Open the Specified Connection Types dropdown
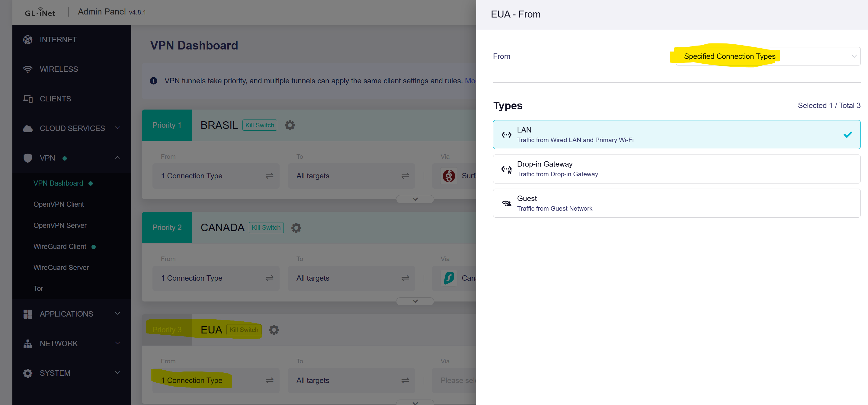The image size is (868, 405). click(768, 57)
